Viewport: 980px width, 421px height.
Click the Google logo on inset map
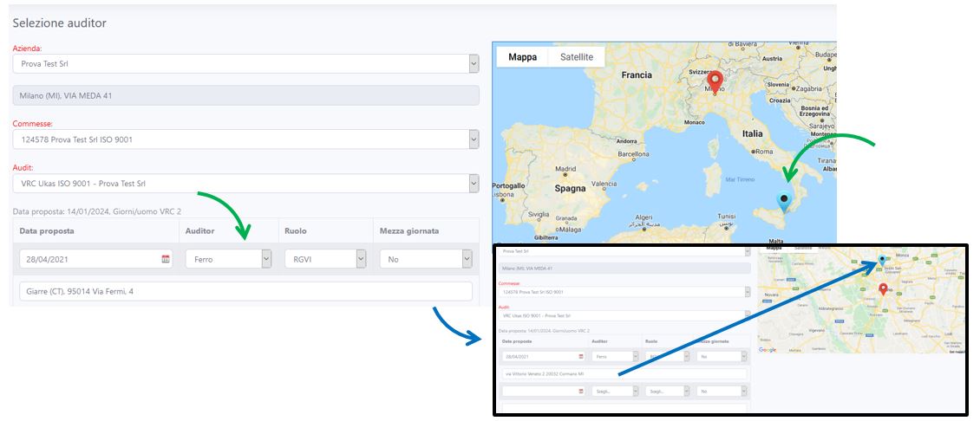(x=768, y=350)
